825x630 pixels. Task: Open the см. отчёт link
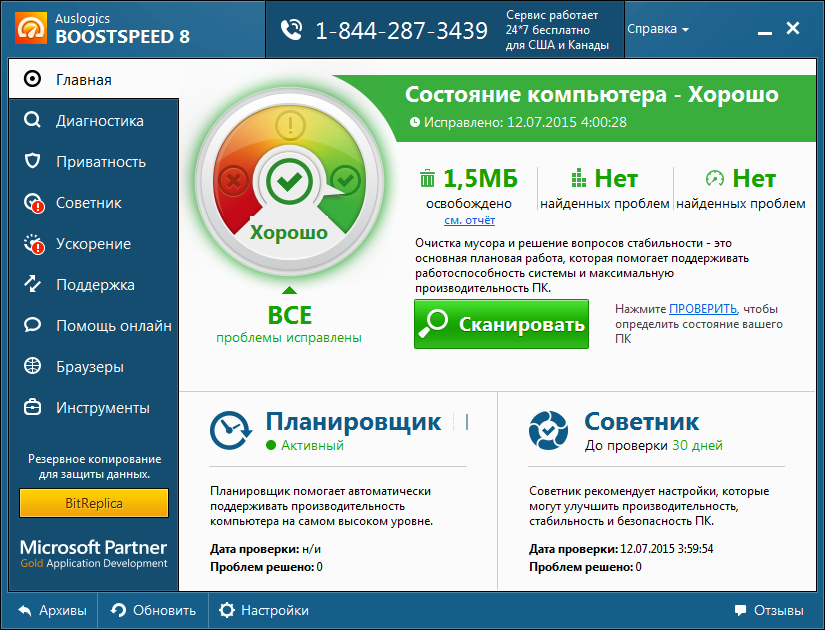click(469, 220)
